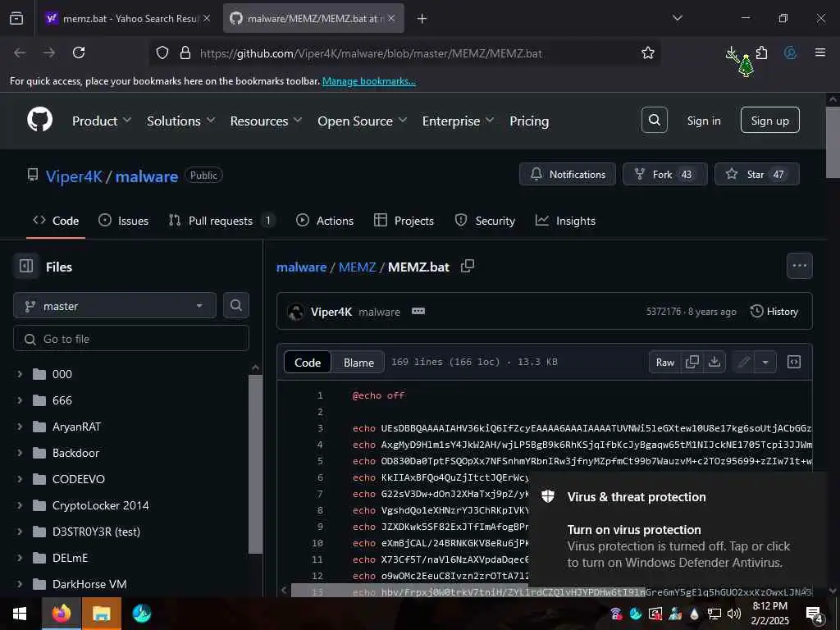Click file tree vertical scrollbar

click(256, 463)
